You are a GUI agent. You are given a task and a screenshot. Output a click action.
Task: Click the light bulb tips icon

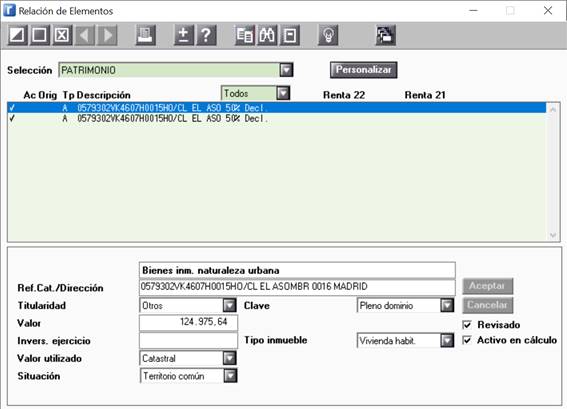(x=328, y=35)
